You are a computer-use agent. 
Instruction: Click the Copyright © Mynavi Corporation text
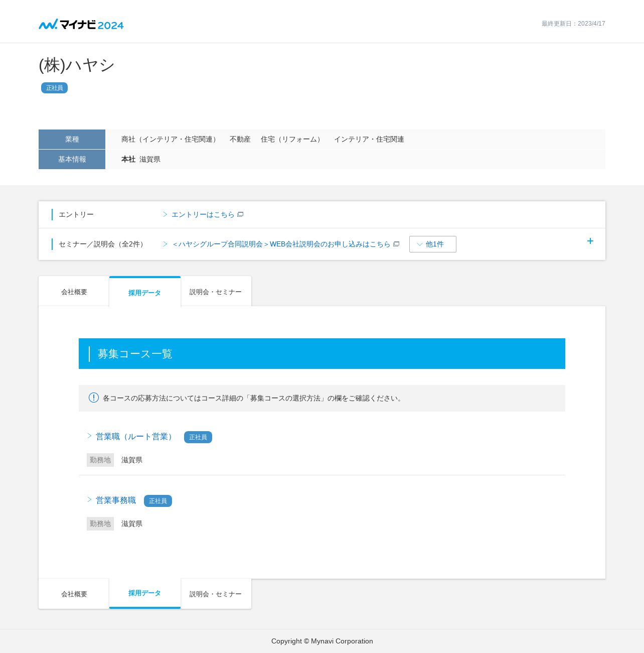(322, 641)
